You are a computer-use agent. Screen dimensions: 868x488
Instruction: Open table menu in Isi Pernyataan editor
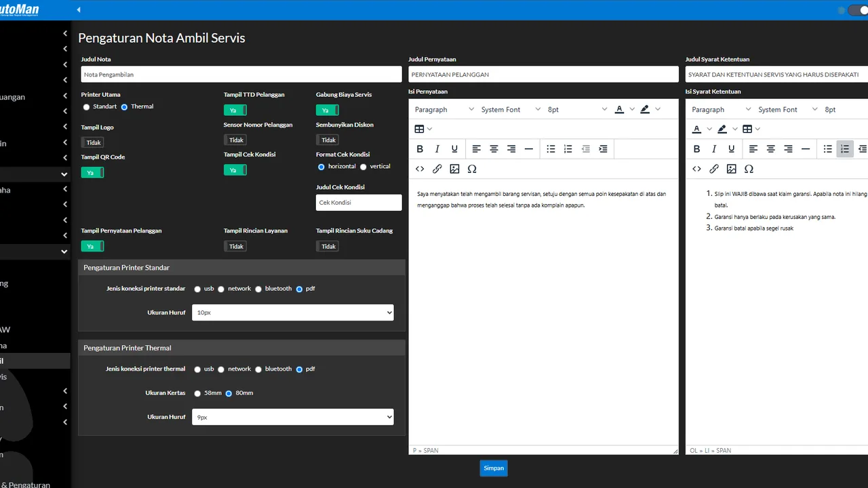click(423, 129)
